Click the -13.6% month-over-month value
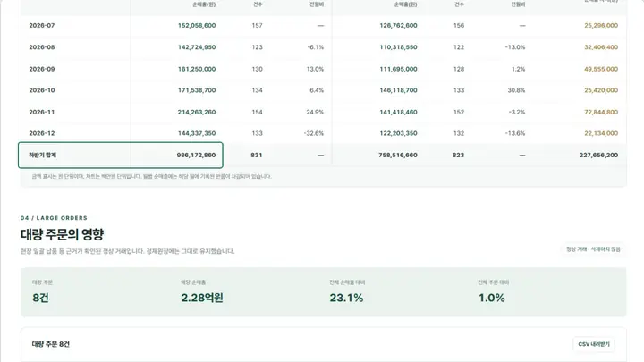The width and height of the screenshot is (644, 362). [x=515, y=133]
